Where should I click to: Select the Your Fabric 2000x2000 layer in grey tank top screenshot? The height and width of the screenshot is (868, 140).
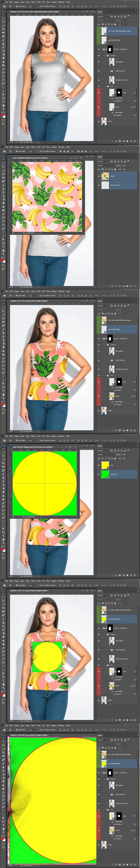coord(117,31)
